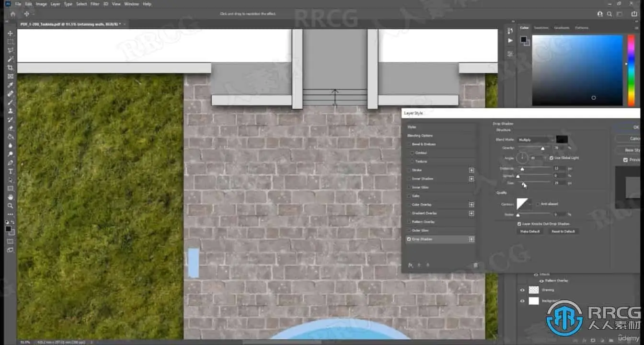Add another Gradient Overlay with plus button
644x345 pixels.
pyautogui.click(x=471, y=213)
